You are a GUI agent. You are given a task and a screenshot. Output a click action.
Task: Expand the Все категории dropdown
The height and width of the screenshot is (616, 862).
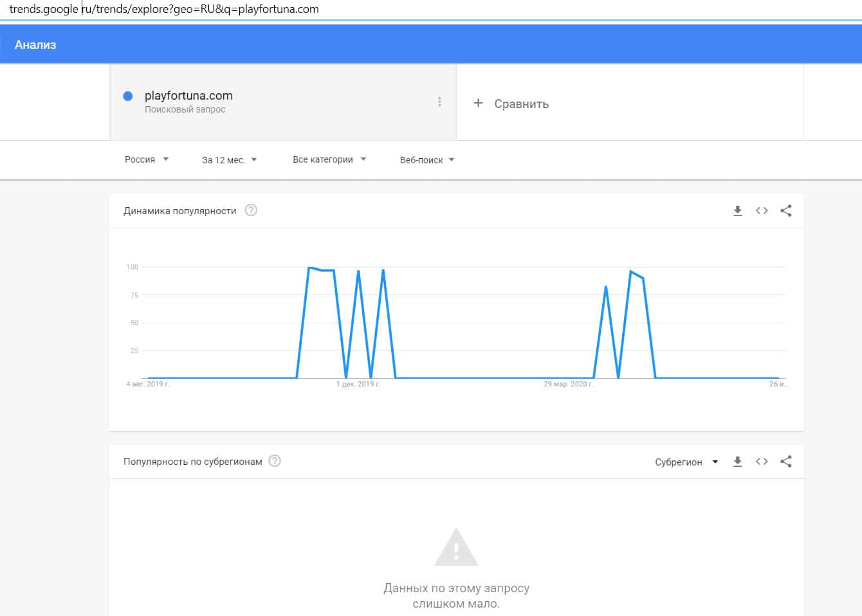[329, 159]
